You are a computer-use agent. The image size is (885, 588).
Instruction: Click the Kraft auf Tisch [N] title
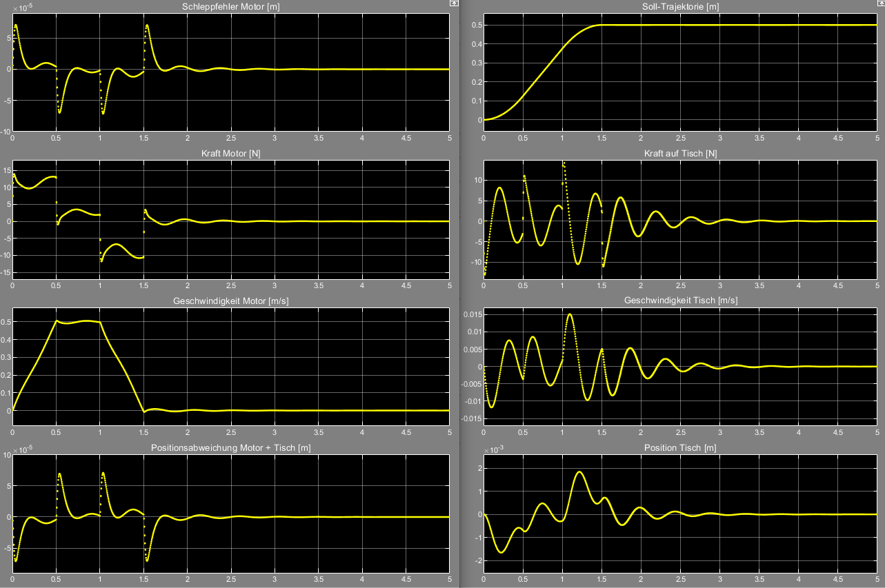coord(680,153)
